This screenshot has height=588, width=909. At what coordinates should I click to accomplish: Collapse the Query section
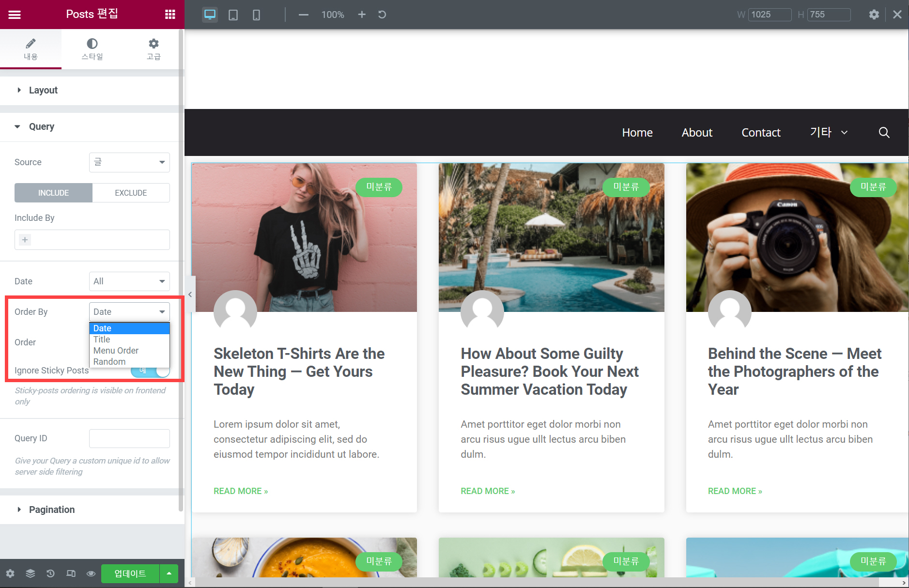tap(90, 126)
